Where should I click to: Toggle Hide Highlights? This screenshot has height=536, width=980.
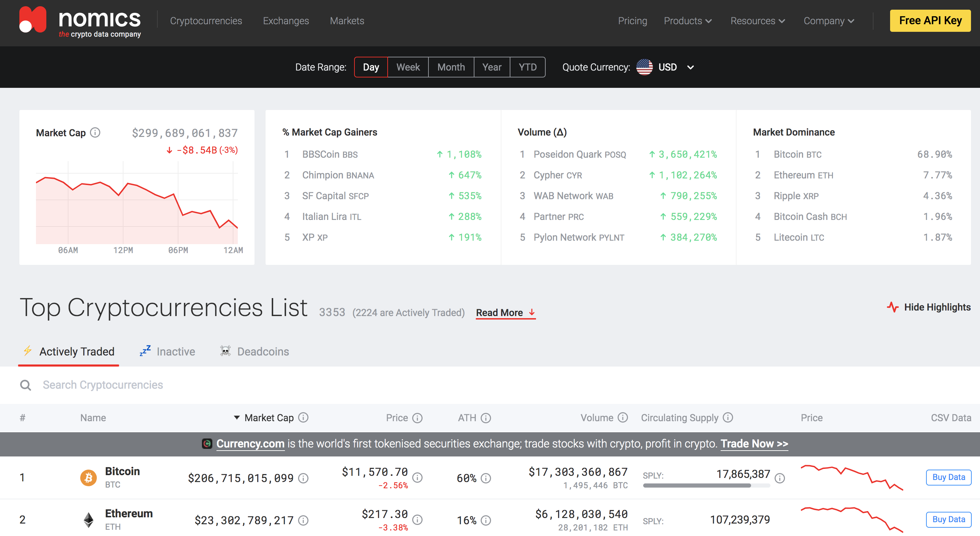click(x=928, y=307)
